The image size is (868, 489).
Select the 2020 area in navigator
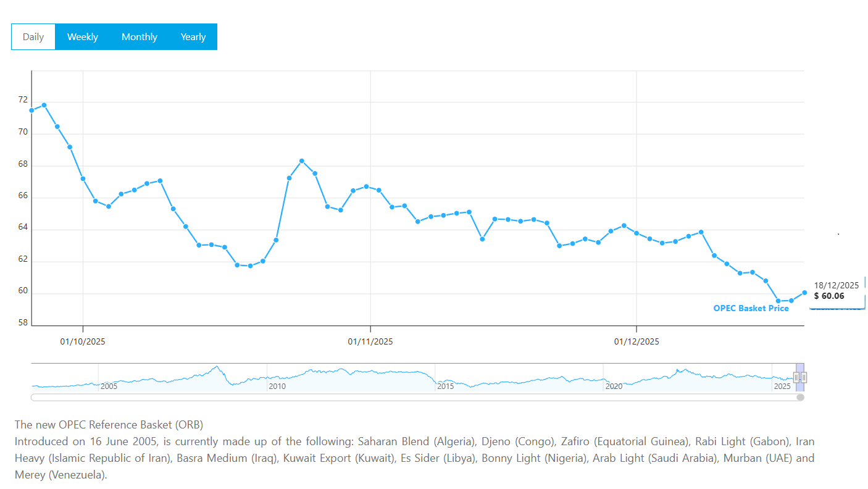click(614, 386)
